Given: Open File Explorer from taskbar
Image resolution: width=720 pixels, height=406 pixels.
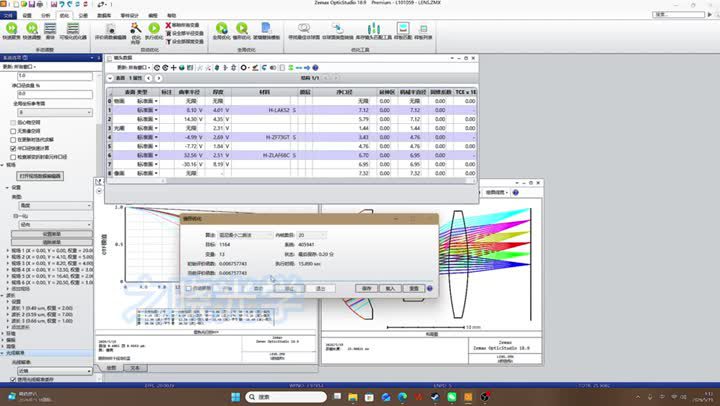Looking at the screenshot, I should point(353,397).
